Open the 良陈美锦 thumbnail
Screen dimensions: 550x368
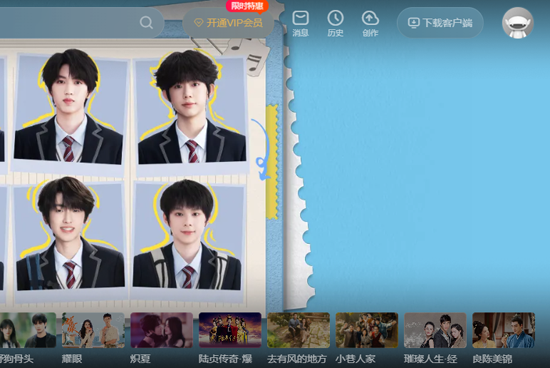coord(504,330)
